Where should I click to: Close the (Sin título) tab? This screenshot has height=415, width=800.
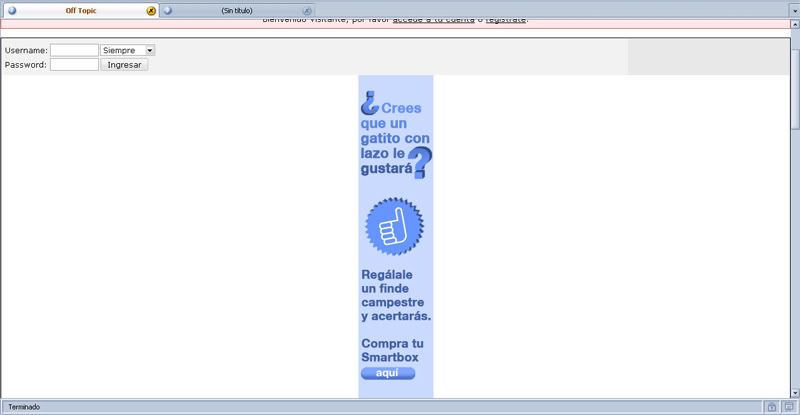[x=307, y=10]
